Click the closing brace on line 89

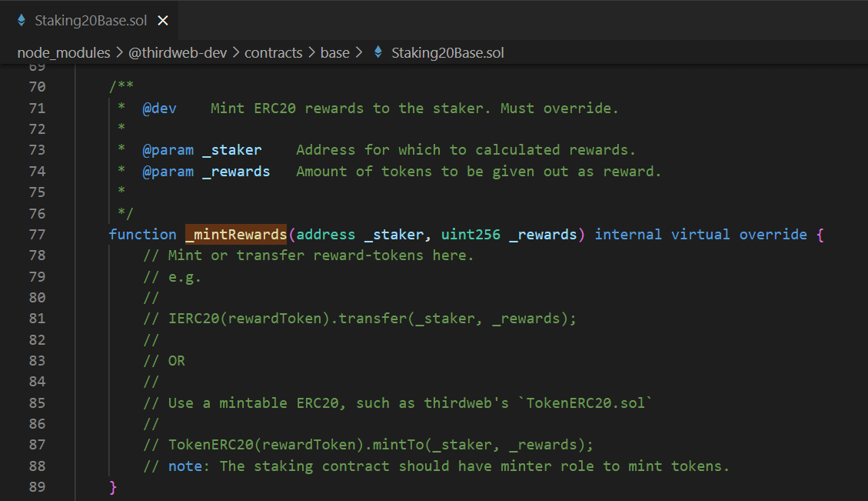pos(112,486)
